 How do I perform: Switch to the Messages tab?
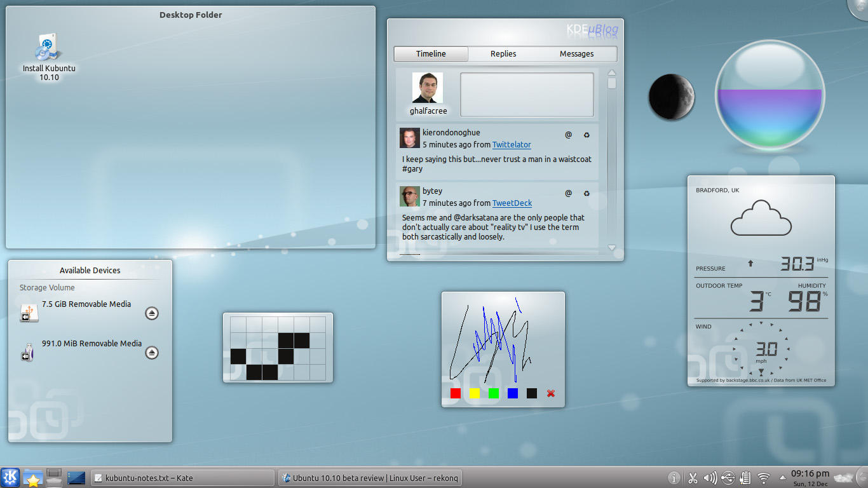coord(577,54)
